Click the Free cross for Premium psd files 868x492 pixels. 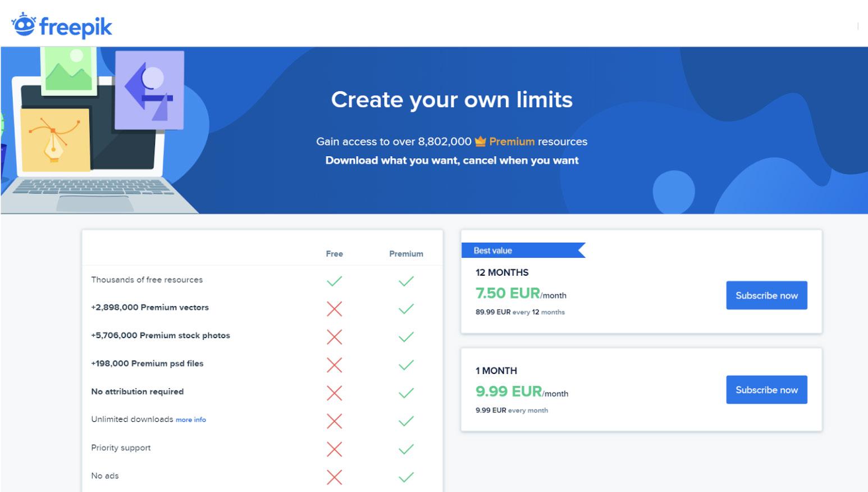(335, 365)
